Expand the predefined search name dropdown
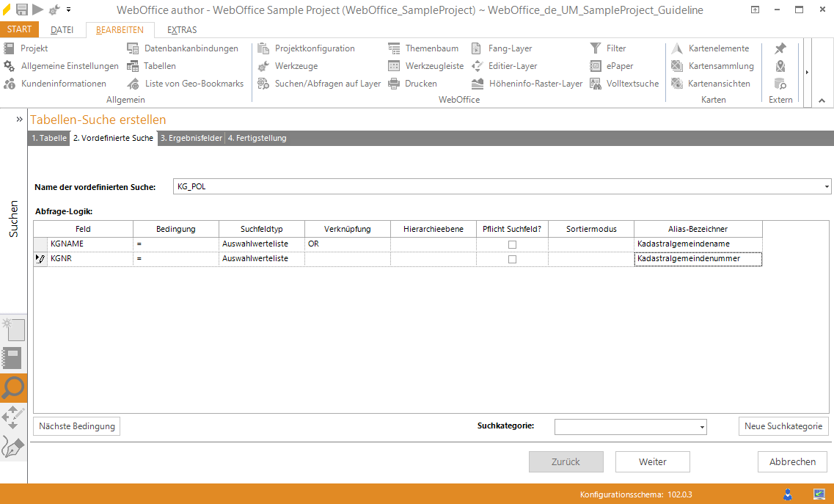 click(827, 187)
